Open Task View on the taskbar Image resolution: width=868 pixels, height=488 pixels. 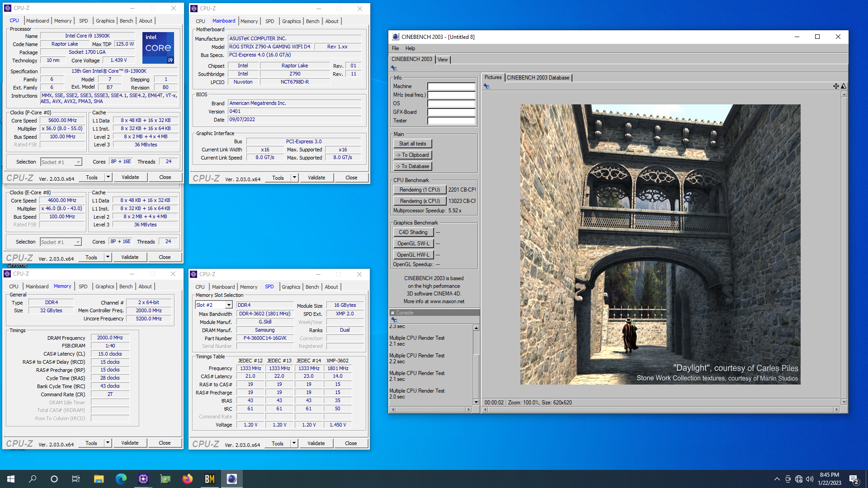coord(76,479)
